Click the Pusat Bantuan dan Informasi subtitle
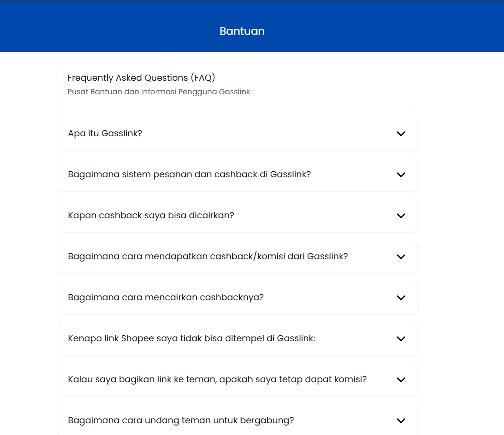Viewport: 504px width, 435px height. click(159, 92)
